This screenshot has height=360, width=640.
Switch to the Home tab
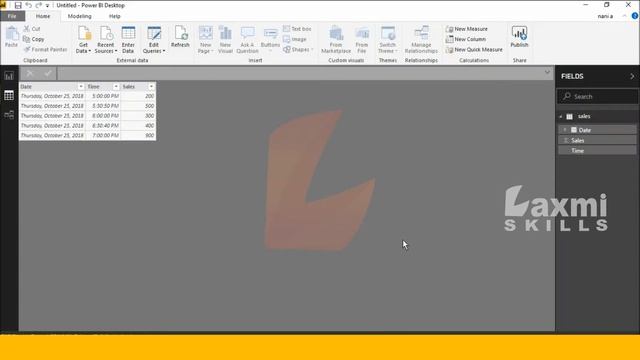coord(43,16)
